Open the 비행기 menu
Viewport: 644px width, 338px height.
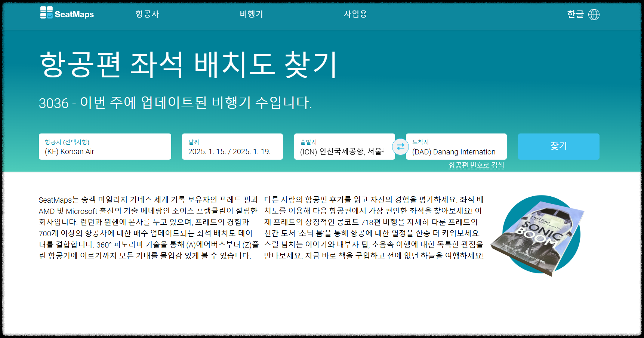(251, 14)
